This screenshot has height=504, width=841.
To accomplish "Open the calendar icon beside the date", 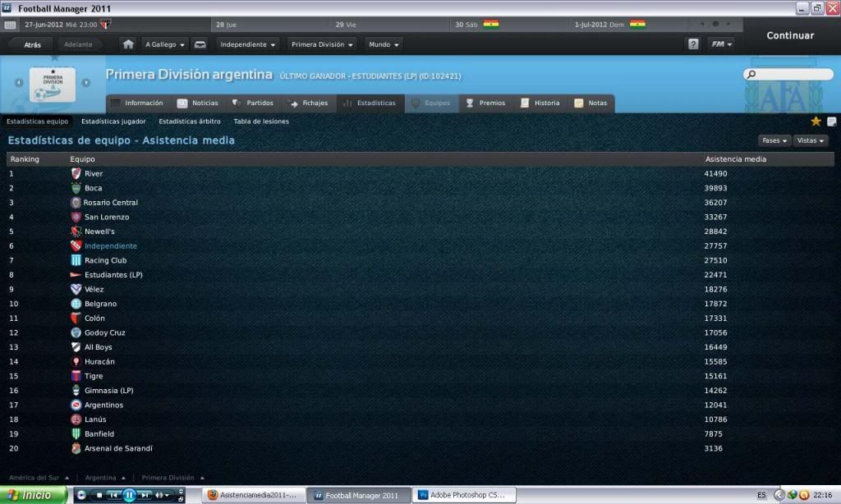I will click(x=10, y=25).
